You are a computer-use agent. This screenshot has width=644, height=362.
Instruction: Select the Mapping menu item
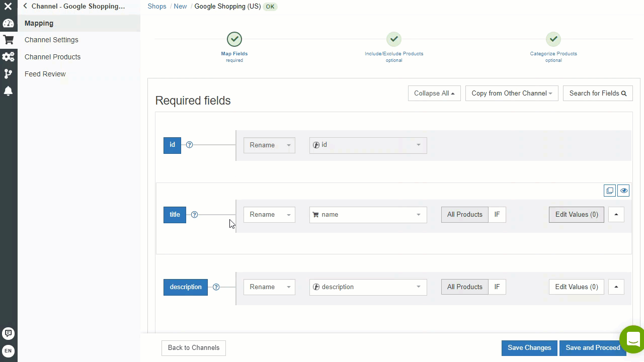pyautogui.click(x=79, y=23)
